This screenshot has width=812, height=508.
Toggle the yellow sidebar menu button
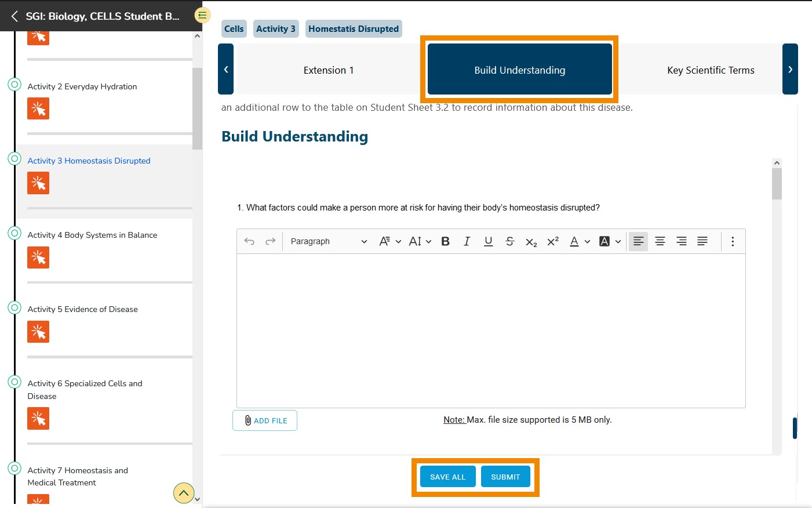point(202,15)
